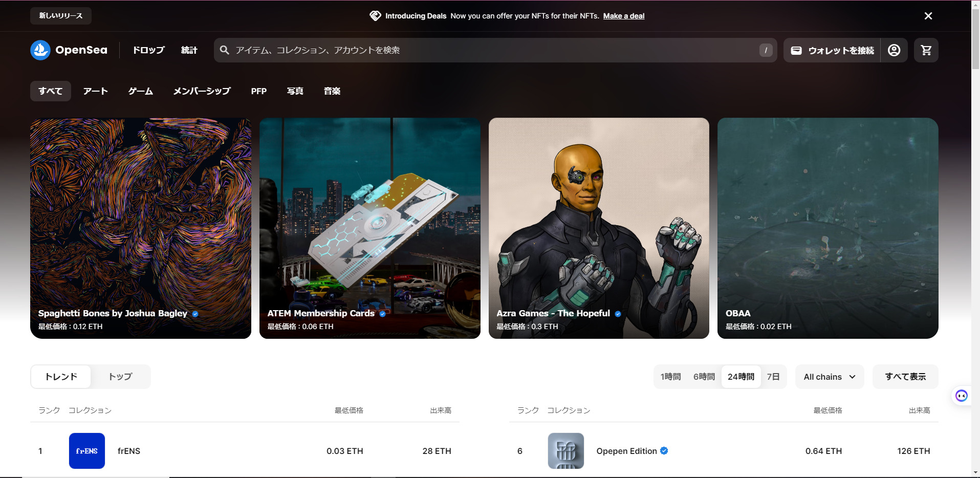
Task: Open the Opepen Edition collection avatar
Action: (566, 451)
